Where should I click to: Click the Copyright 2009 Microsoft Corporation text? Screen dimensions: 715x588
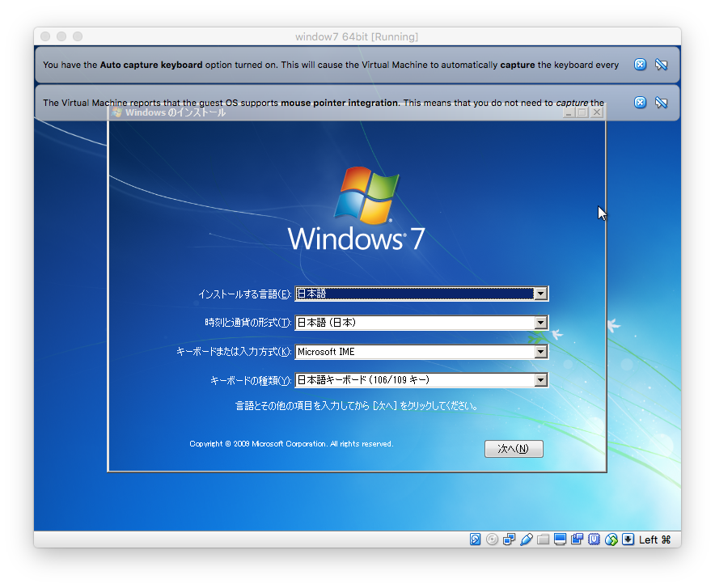[291, 443]
